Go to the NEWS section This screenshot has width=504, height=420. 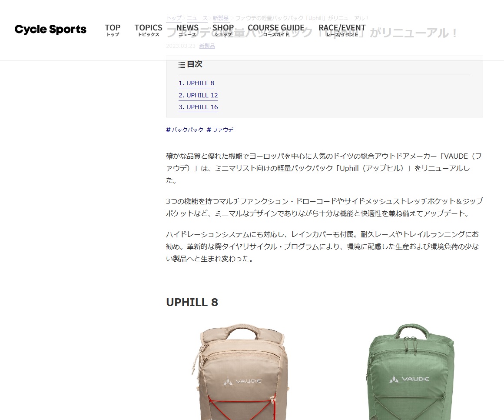(187, 30)
